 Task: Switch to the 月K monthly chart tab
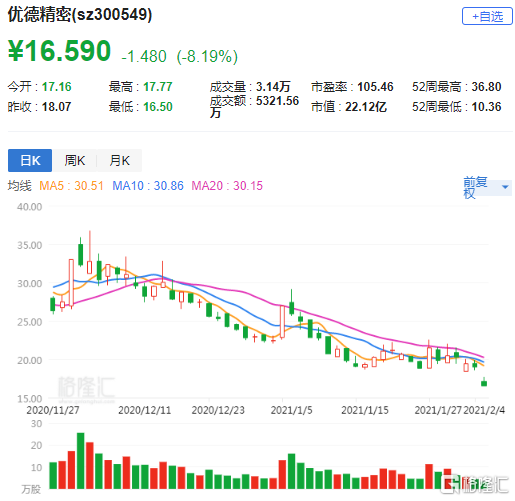pos(119,160)
